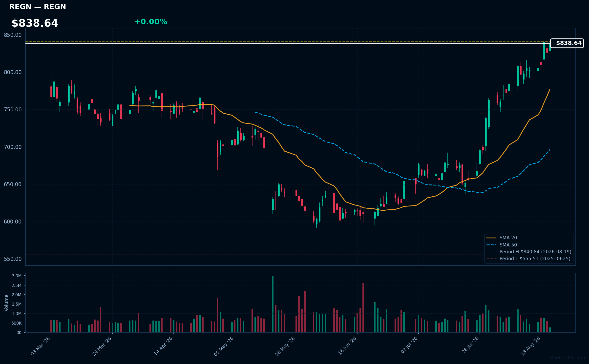
Task: Click the 550.00 price axis label
Action: point(13,259)
